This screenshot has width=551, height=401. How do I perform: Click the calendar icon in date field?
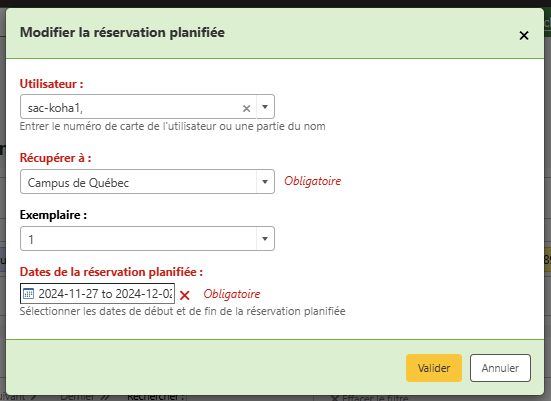[28, 293]
